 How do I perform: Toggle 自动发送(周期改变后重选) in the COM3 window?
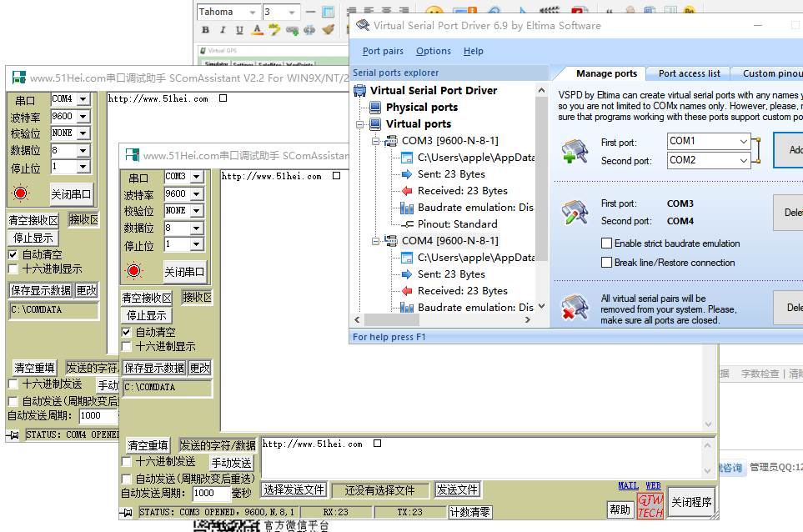(127, 479)
